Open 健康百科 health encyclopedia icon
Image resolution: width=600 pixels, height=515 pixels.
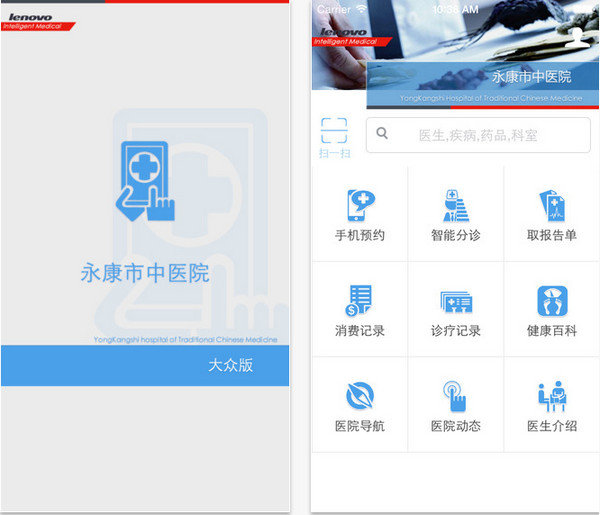point(552,301)
